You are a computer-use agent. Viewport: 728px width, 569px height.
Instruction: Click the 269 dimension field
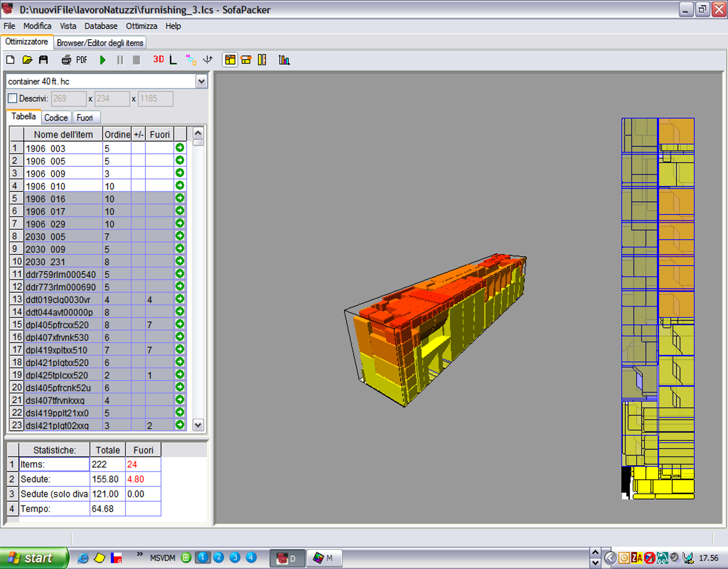(x=69, y=99)
